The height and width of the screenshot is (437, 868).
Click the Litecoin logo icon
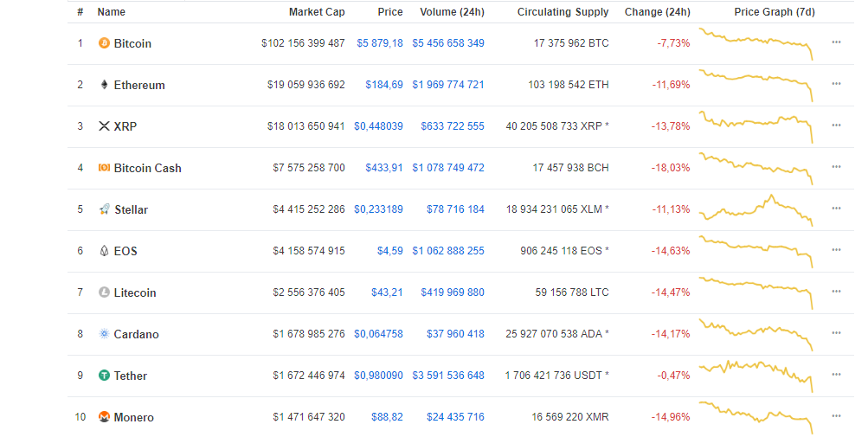[x=104, y=292]
